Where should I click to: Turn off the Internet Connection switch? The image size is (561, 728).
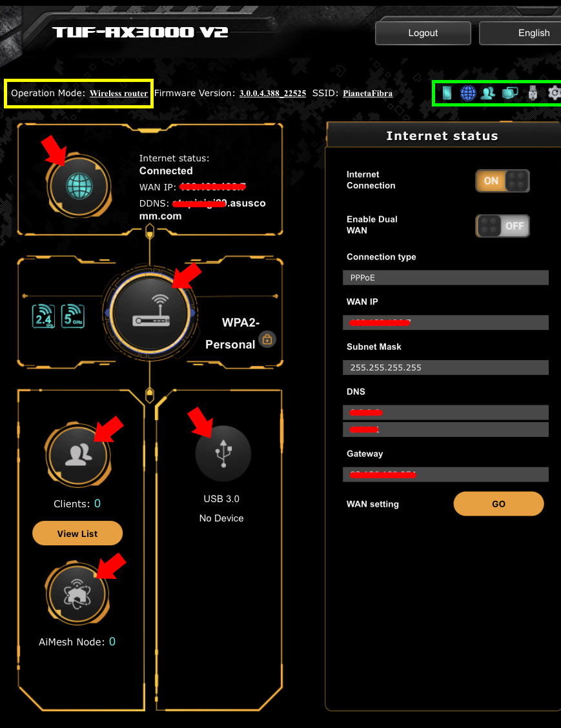(502, 181)
